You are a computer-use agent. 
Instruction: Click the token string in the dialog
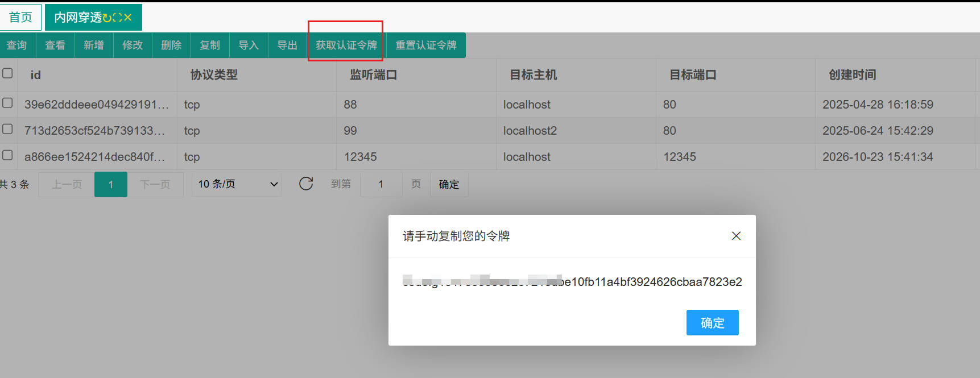tap(572, 281)
